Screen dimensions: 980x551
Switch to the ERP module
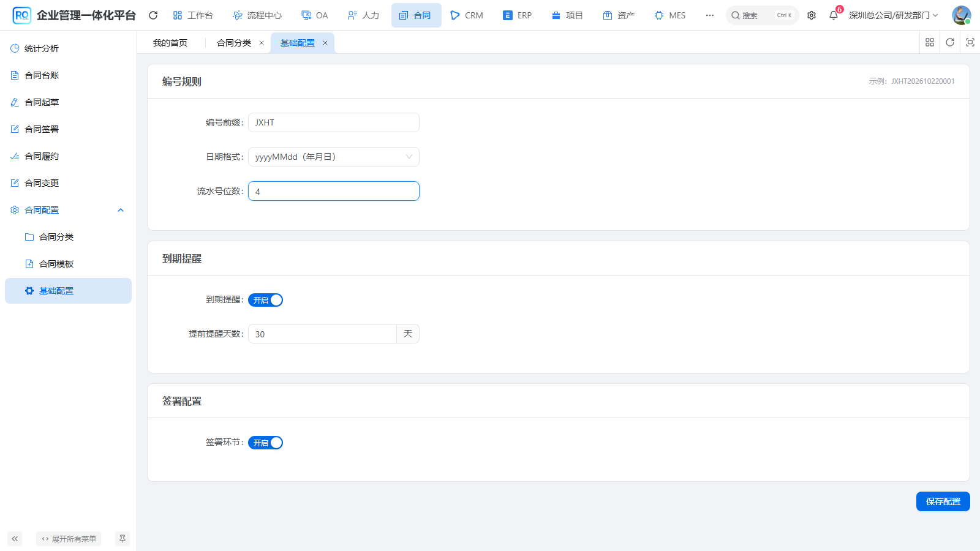coord(518,15)
